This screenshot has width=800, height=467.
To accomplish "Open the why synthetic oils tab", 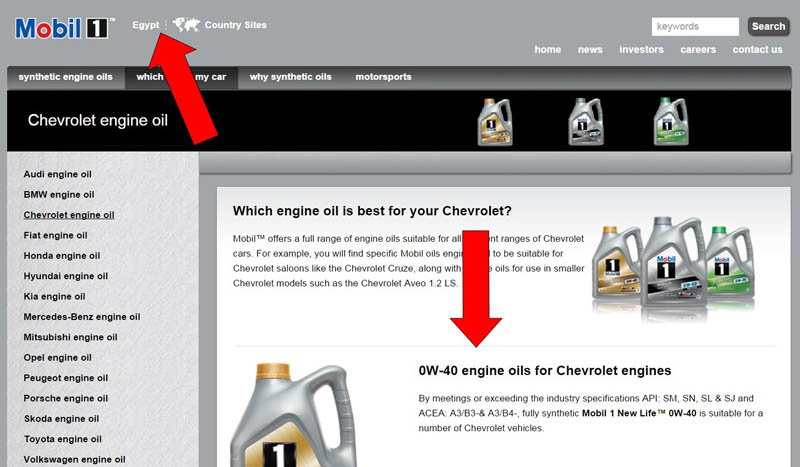I will click(290, 77).
